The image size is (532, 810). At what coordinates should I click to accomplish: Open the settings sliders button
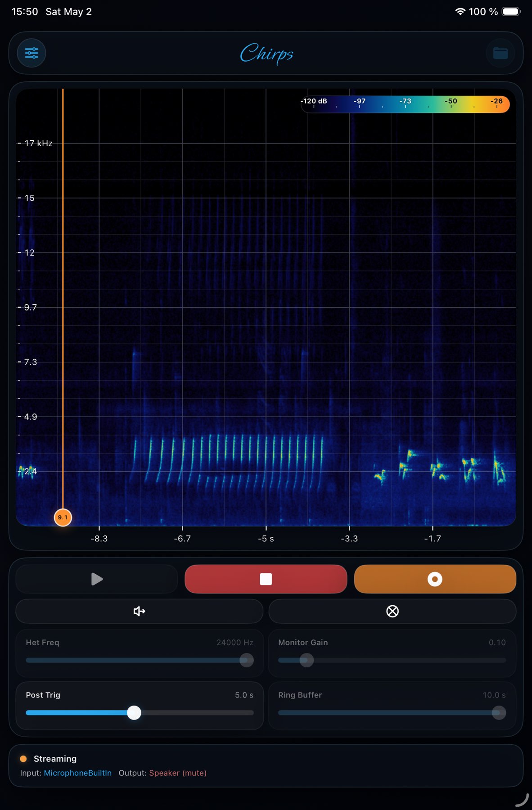point(32,53)
